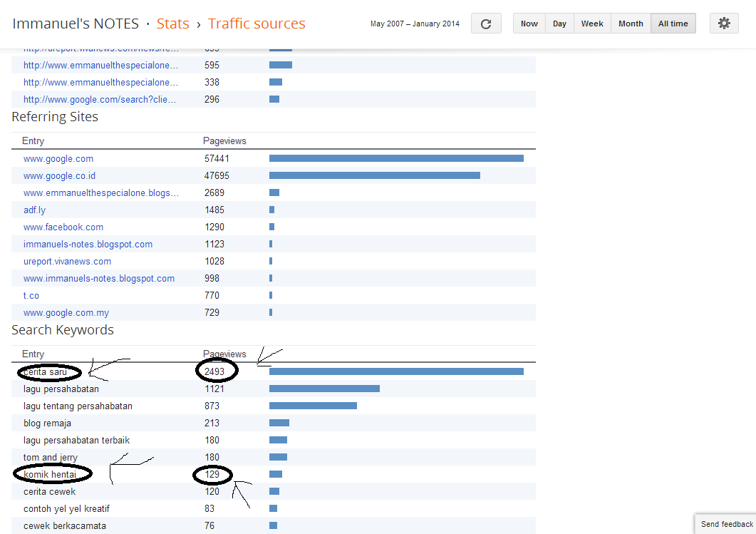This screenshot has height=534, width=756.
Task: Click immanuels-notes.blogspot.com link
Action: (88, 245)
